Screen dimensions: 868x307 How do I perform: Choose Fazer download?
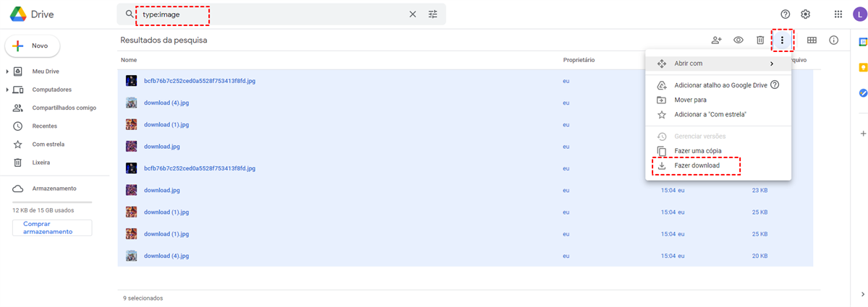[718, 166]
